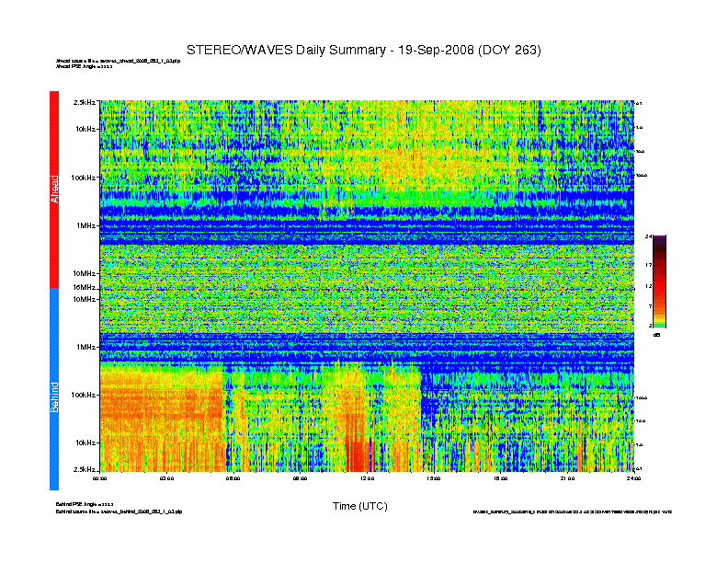Image resolution: width=728 pixels, height=563 pixels.
Task: Click the 18:00 time tick label
Action: (x=500, y=478)
